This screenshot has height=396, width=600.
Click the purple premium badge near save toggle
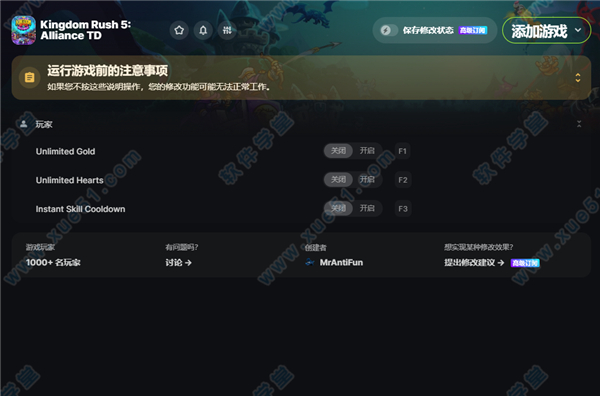[473, 30]
